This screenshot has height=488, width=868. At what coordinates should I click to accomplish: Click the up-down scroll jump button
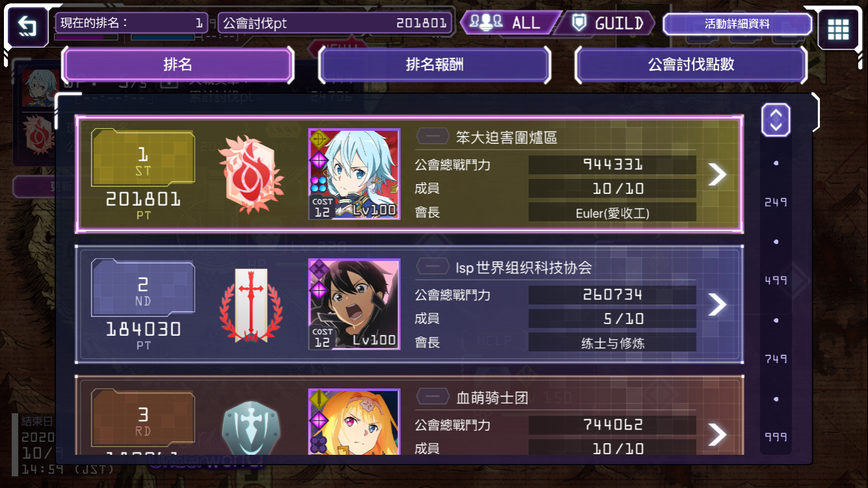pos(776,120)
